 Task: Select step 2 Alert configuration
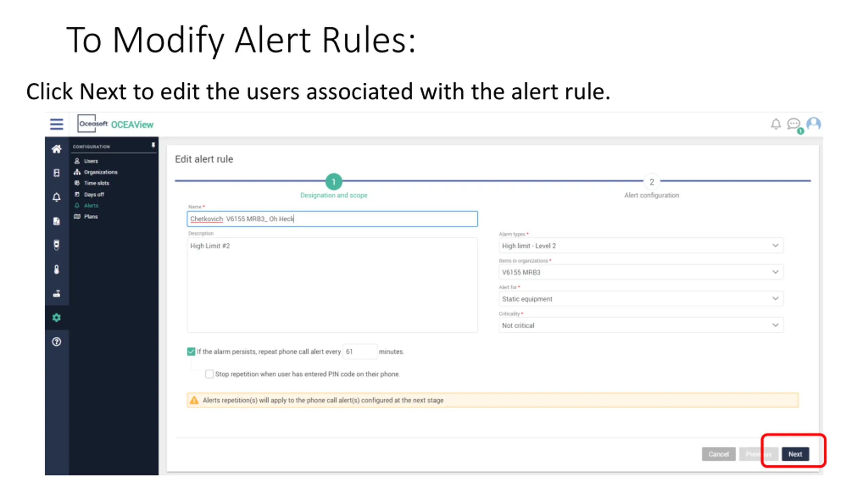pyautogui.click(x=651, y=186)
